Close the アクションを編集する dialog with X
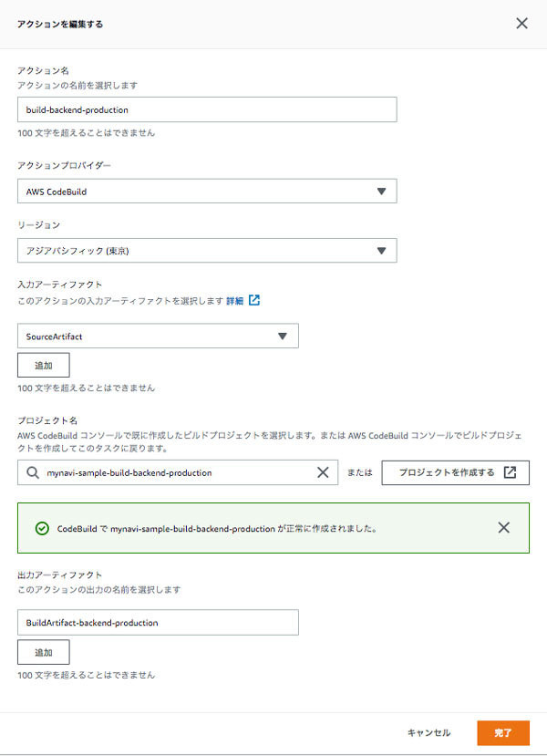This screenshot has width=547, height=756. [521, 23]
